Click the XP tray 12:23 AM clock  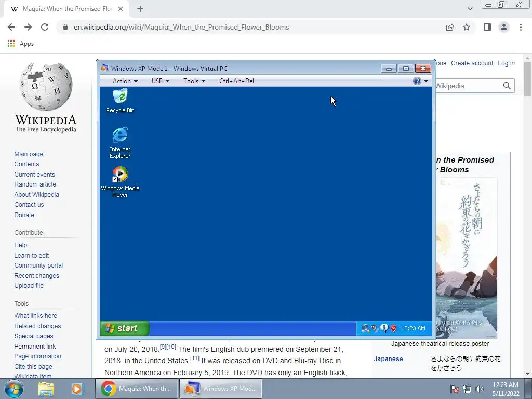coord(413,328)
